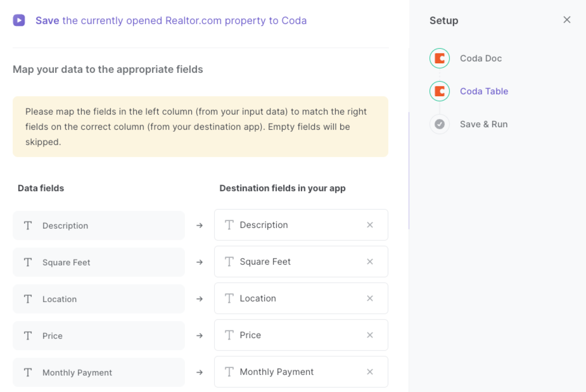This screenshot has height=392, width=586.
Task: Close the Setup panel
Action: coord(567,20)
